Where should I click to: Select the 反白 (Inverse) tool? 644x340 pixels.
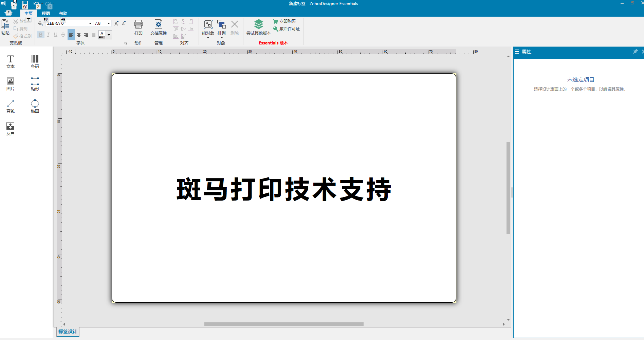pyautogui.click(x=10, y=128)
